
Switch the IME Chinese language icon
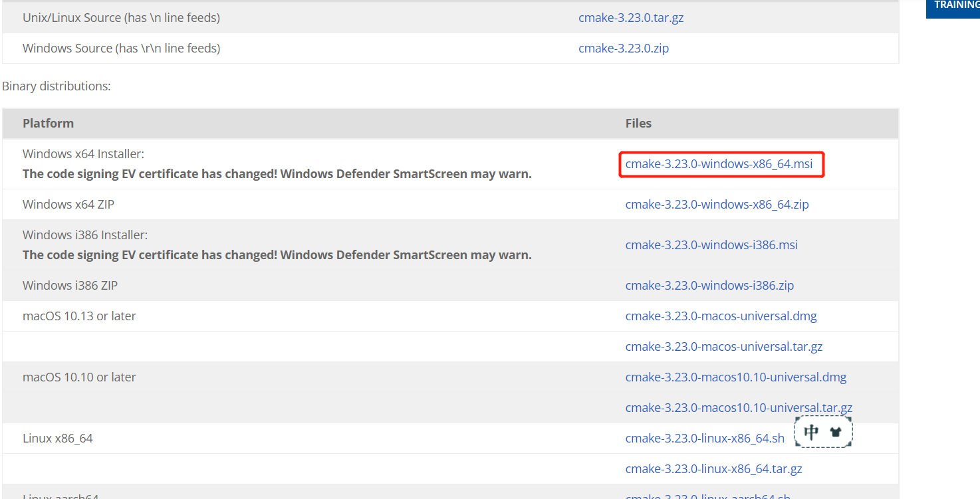(x=811, y=433)
